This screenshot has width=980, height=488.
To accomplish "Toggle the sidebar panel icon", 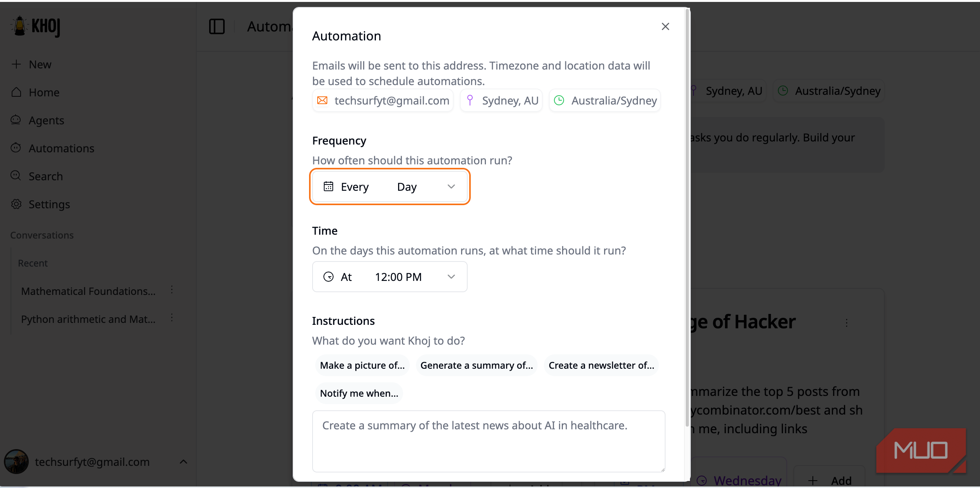I will point(217,26).
